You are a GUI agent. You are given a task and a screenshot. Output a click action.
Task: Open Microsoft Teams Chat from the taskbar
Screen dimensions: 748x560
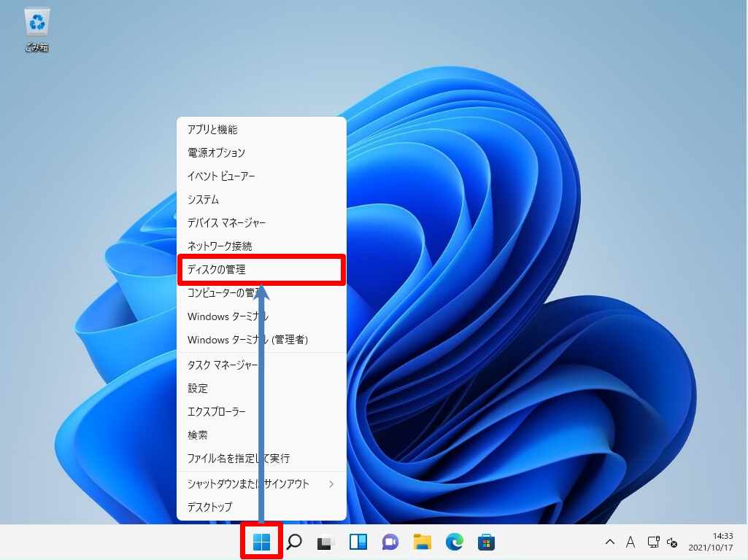390,542
